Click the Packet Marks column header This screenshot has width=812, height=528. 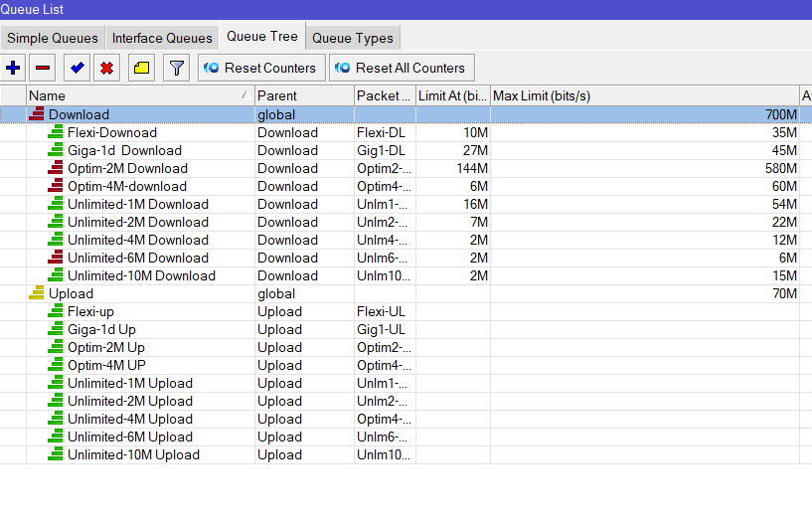coord(385,95)
